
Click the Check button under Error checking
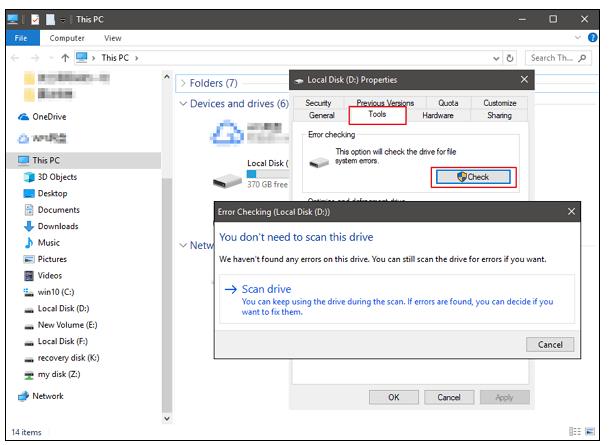[x=473, y=177]
